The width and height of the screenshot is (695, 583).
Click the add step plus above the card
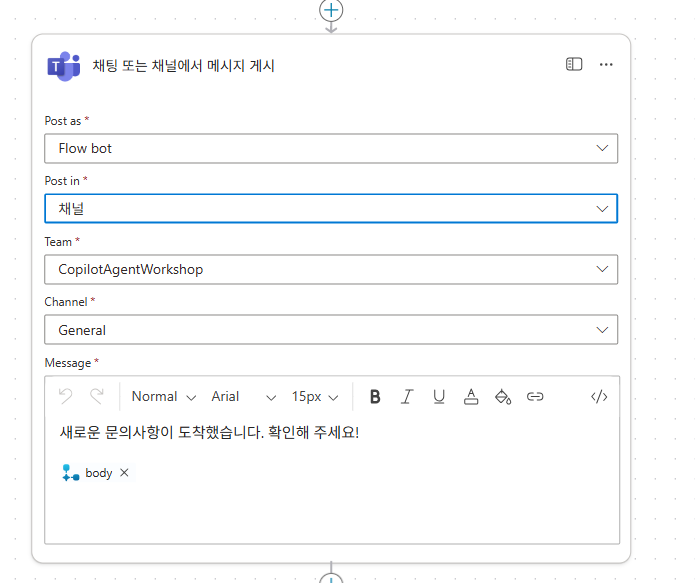click(331, 10)
